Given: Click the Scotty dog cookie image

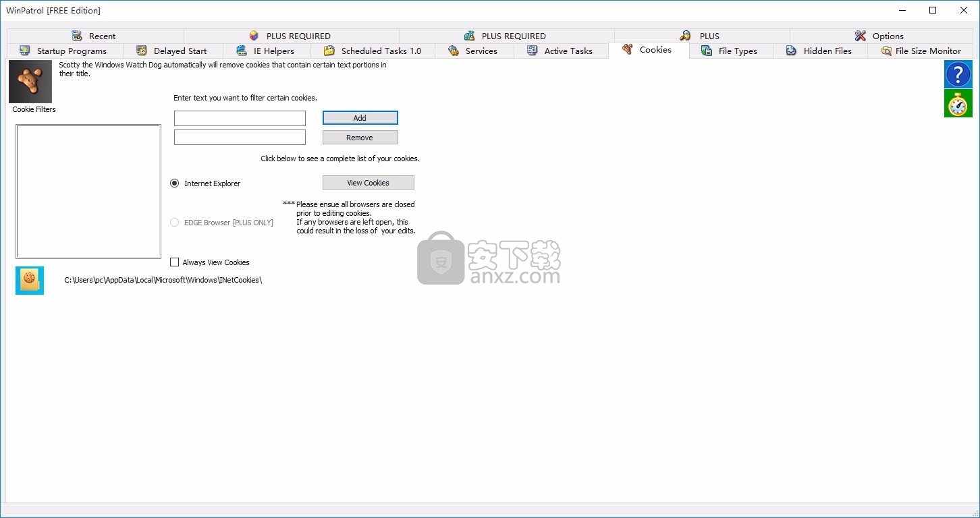Looking at the screenshot, I should pyautogui.click(x=30, y=82).
